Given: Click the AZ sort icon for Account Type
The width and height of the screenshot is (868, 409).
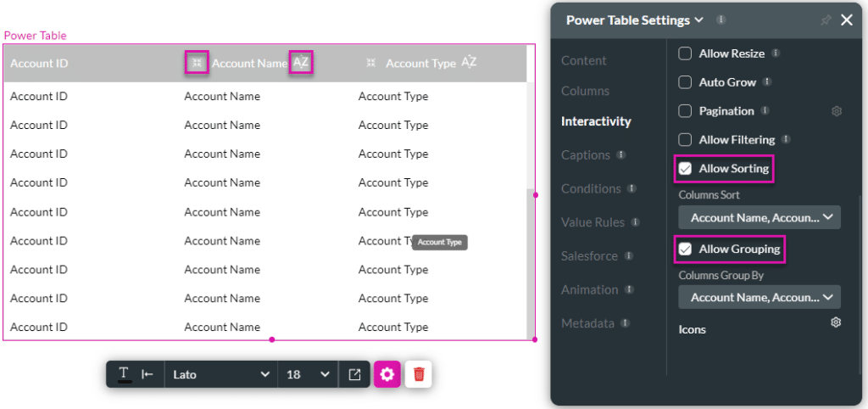Looking at the screenshot, I should pos(469,63).
